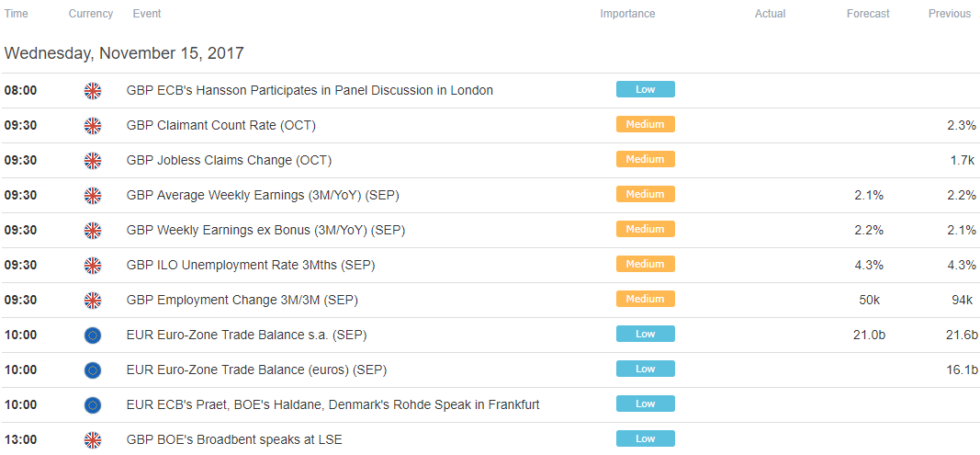Image resolution: width=980 pixels, height=455 pixels.
Task: Click UK flag icon beside Hansson panel event
Action: pos(93,91)
